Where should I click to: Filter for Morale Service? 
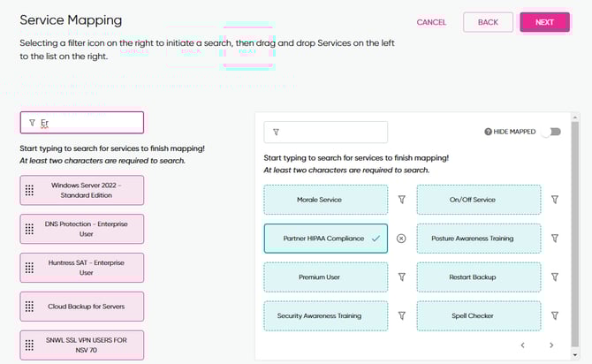pyautogui.click(x=402, y=200)
